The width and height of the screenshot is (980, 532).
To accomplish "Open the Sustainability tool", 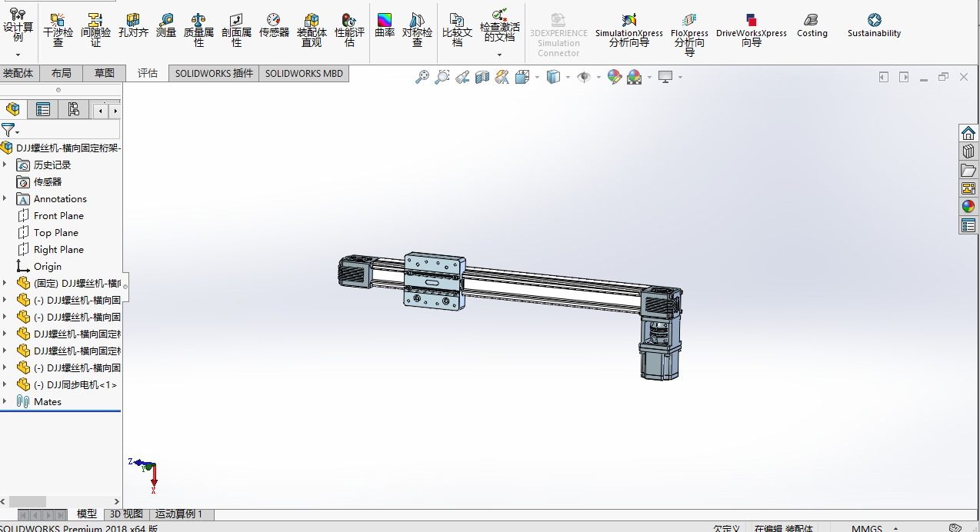I will click(874, 25).
